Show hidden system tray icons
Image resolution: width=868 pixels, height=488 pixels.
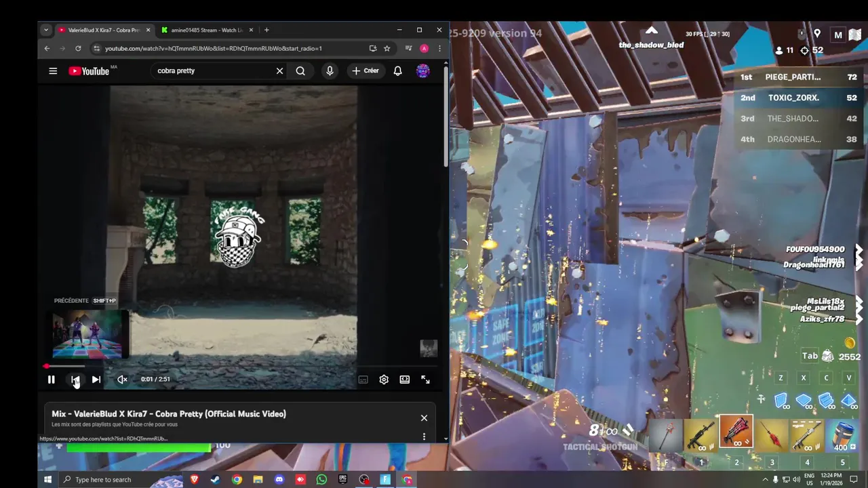click(x=766, y=479)
